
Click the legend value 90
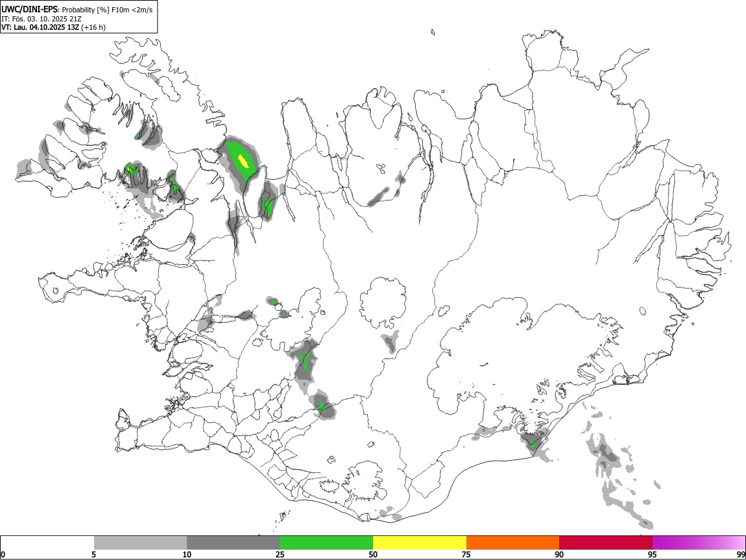(x=559, y=554)
